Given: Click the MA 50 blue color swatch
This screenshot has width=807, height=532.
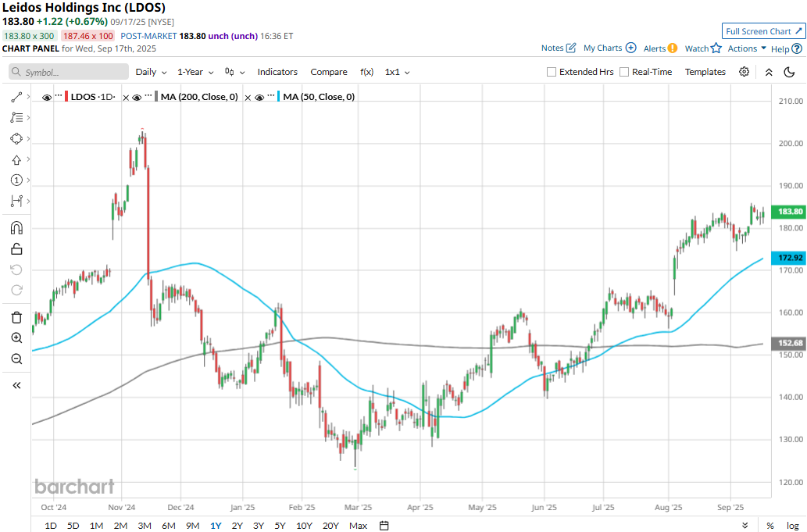Looking at the screenshot, I should [279, 97].
